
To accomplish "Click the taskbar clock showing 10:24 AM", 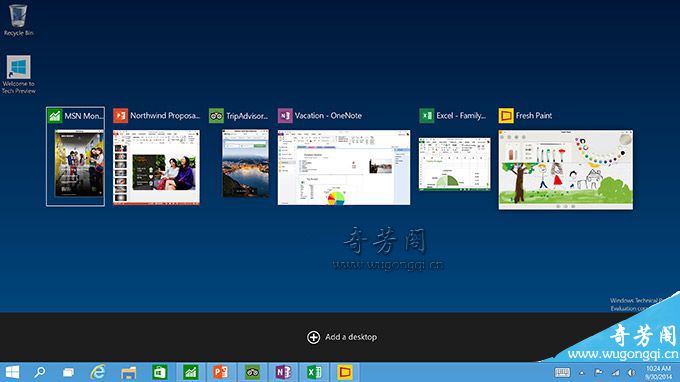I will [x=658, y=372].
